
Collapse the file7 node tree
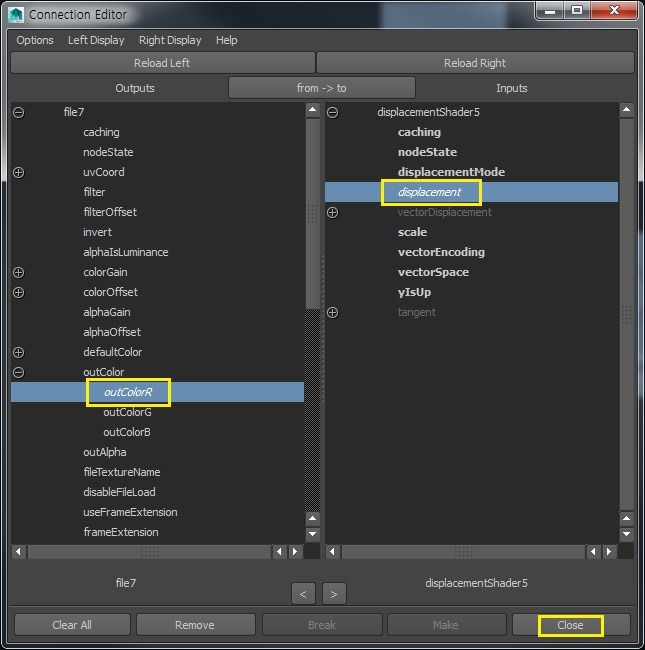(x=19, y=112)
